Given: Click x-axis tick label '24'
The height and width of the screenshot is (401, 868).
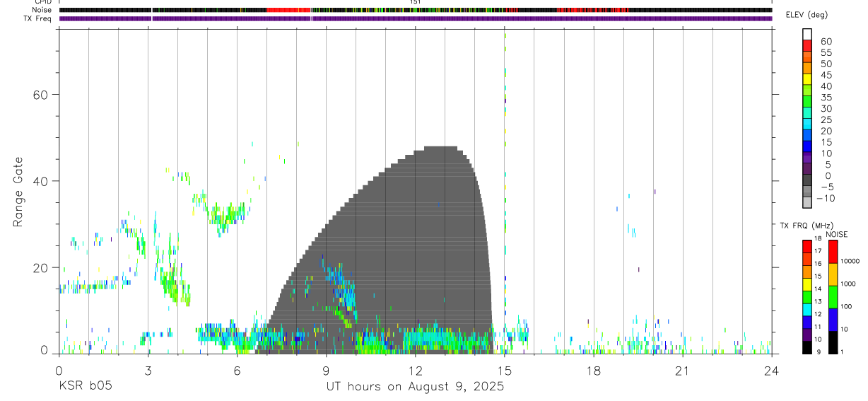Looking at the screenshot, I should pyautogui.click(x=771, y=370).
